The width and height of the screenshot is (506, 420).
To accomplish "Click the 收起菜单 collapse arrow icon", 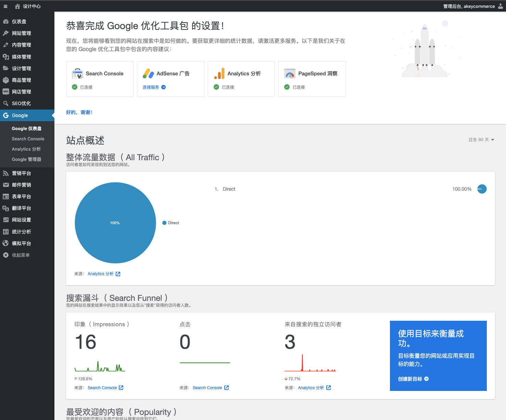I will pos(6,255).
